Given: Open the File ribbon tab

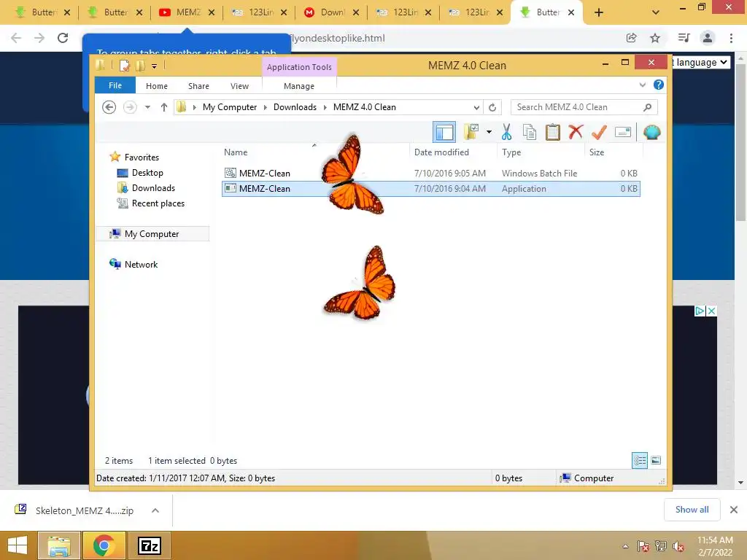Looking at the screenshot, I should pyautogui.click(x=115, y=85).
